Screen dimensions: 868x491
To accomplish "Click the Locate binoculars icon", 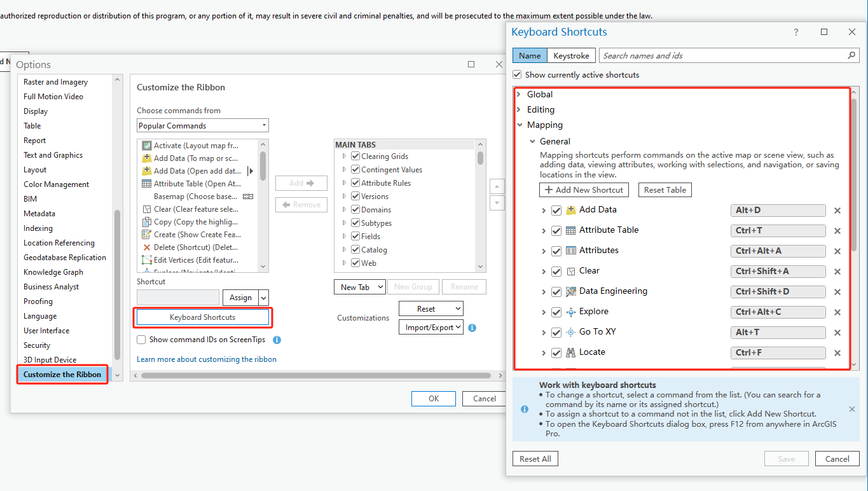I will [x=571, y=352].
